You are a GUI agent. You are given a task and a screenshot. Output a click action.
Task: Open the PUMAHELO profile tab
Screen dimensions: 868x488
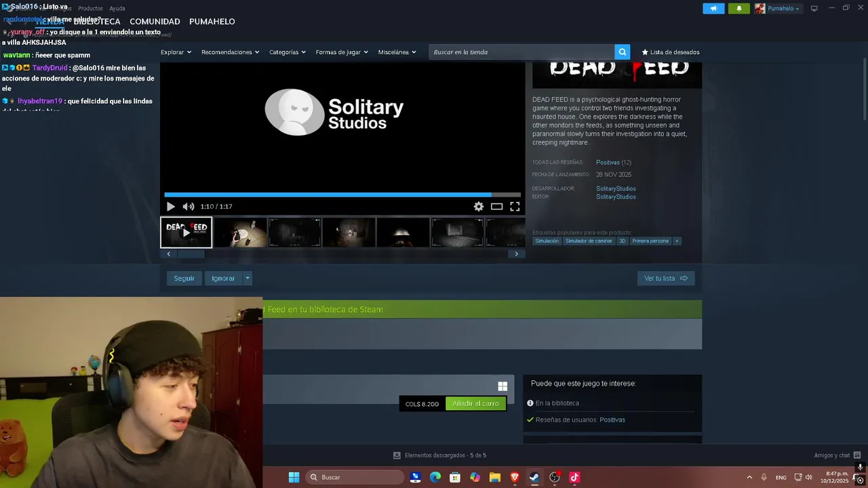click(x=212, y=22)
